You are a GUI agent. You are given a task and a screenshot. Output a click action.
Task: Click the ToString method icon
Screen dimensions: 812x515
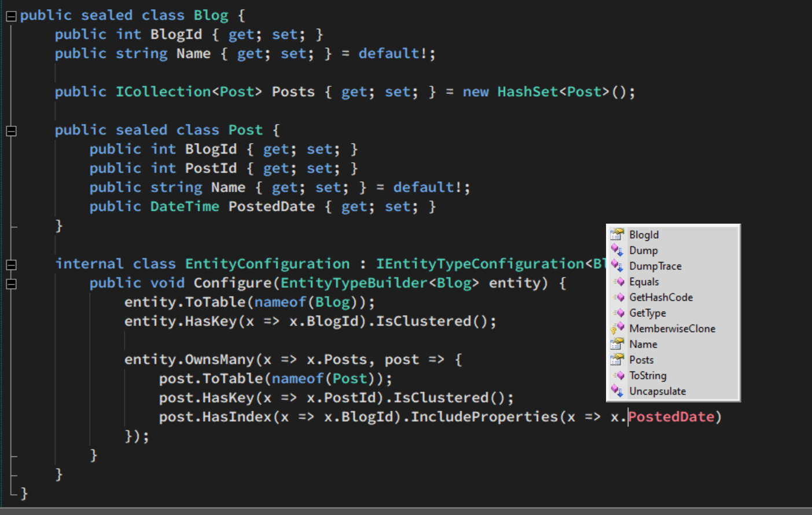[x=618, y=375]
